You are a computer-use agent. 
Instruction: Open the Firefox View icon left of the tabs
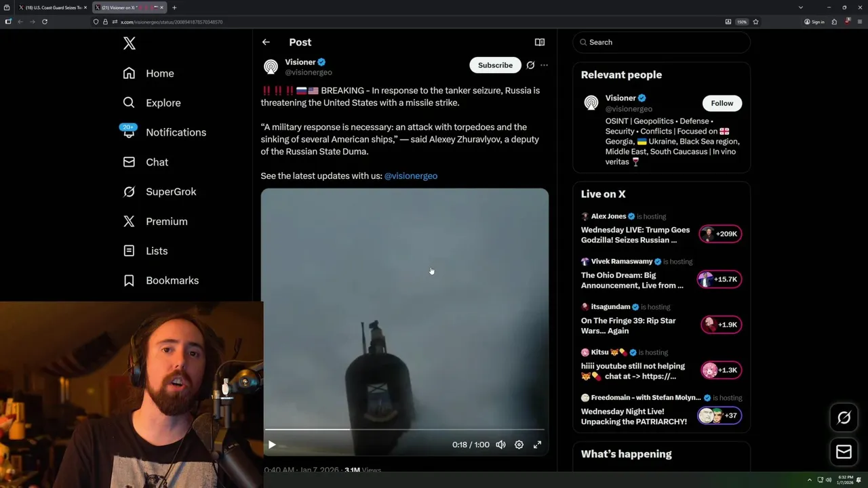coord(7,7)
